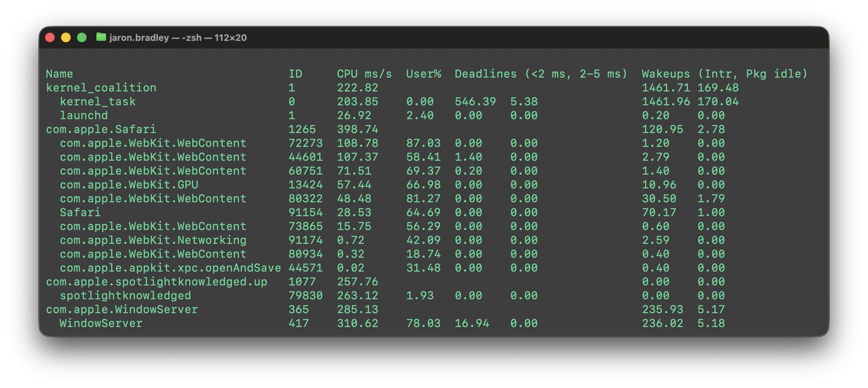The image size is (868, 388).
Task: Select 'com.apple.WebKit.GPU' process name
Action: click(x=129, y=185)
